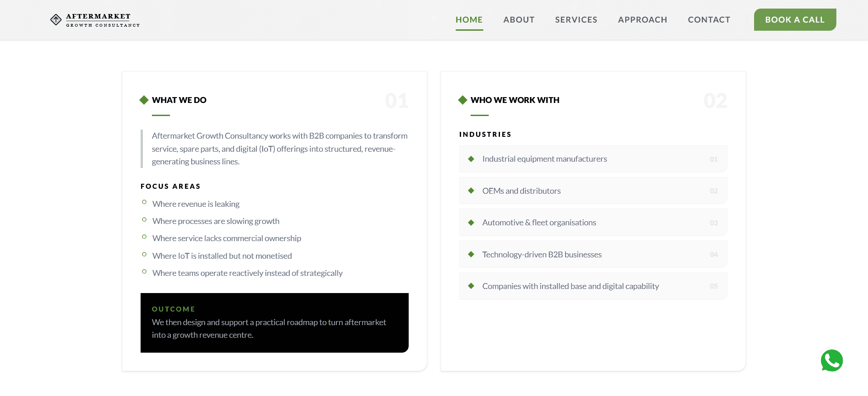The height and width of the screenshot is (396, 868).
Task: Click diamond bullet for OEMs and distributors
Action: (x=471, y=191)
